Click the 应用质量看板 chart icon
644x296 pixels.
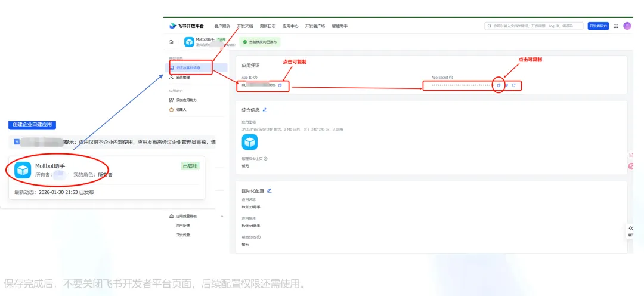coord(171,216)
